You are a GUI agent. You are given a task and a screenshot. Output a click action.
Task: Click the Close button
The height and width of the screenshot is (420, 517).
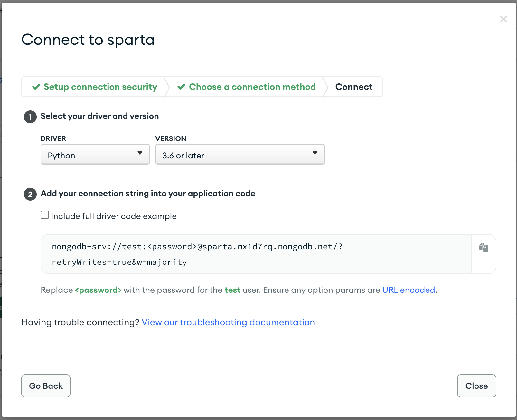477,386
